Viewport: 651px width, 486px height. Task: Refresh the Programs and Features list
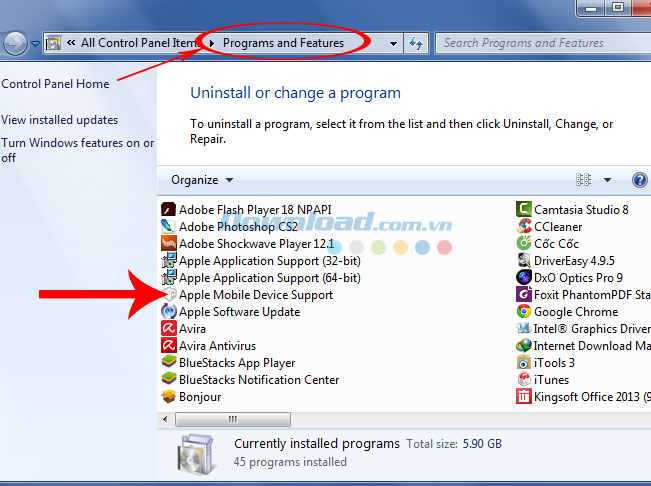point(416,43)
